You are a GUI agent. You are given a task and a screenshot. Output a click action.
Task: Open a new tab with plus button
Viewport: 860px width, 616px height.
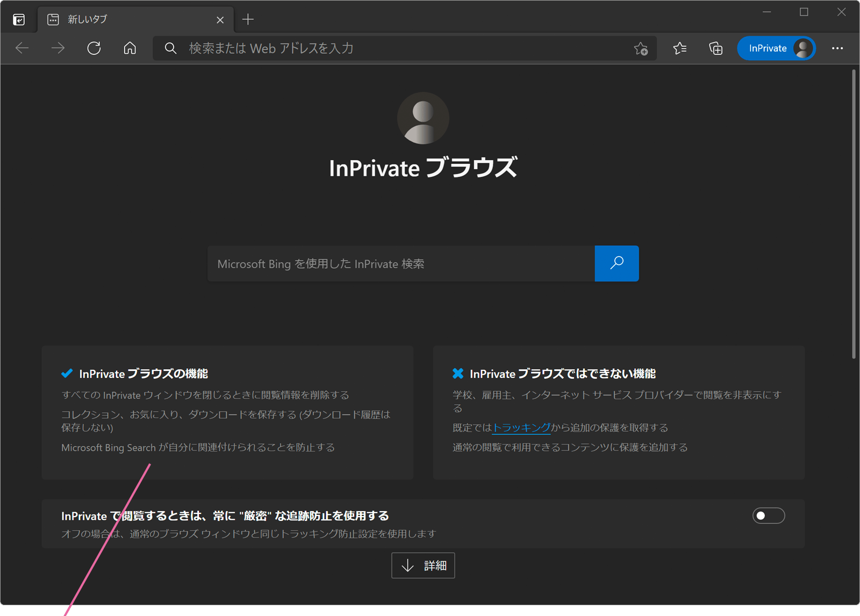248,20
